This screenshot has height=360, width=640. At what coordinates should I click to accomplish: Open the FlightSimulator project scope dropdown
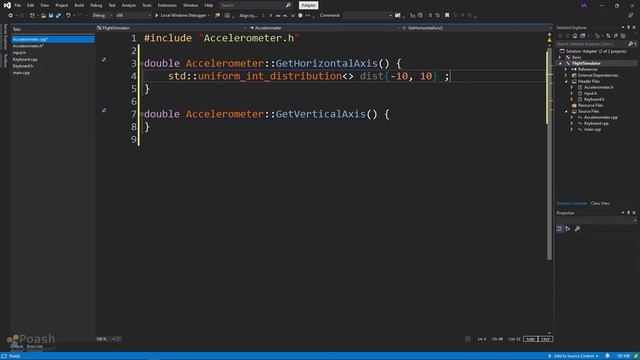point(171,28)
